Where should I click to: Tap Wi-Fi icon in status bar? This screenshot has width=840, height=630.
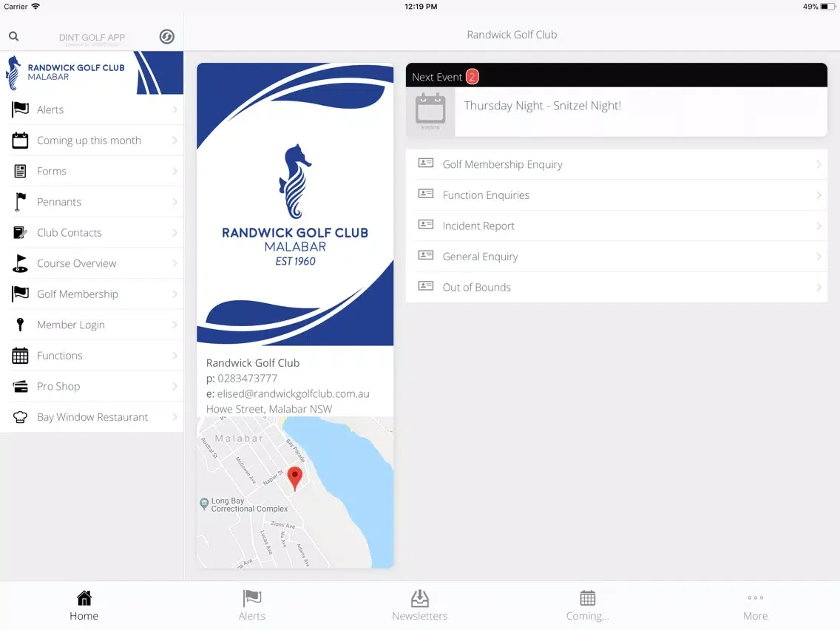[35, 7]
